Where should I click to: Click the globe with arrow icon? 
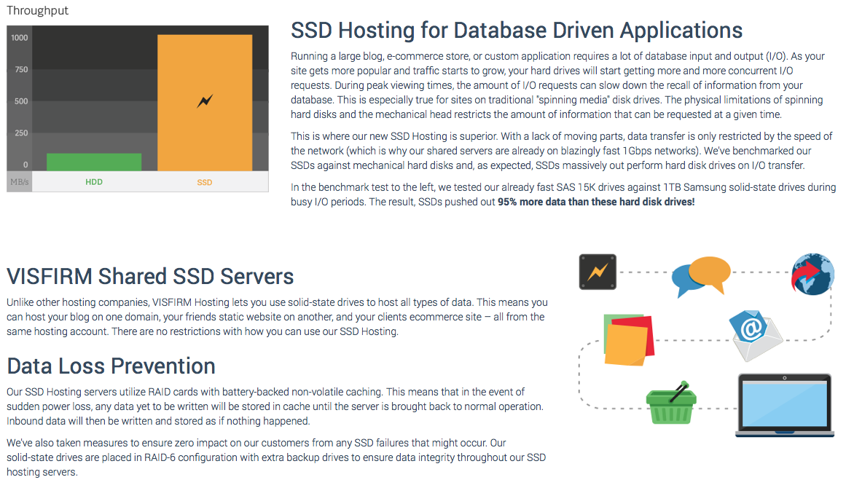pyautogui.click(x=812, y=275)
